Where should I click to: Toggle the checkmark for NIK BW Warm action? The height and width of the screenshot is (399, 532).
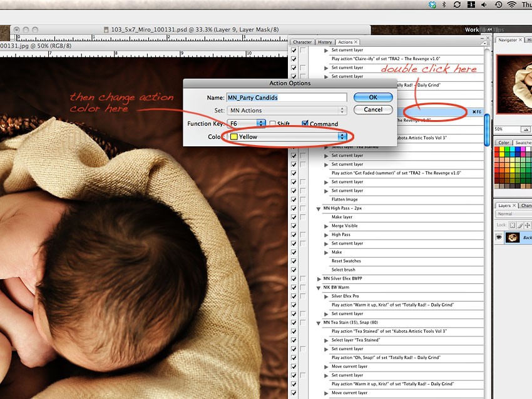pos(294,288)
